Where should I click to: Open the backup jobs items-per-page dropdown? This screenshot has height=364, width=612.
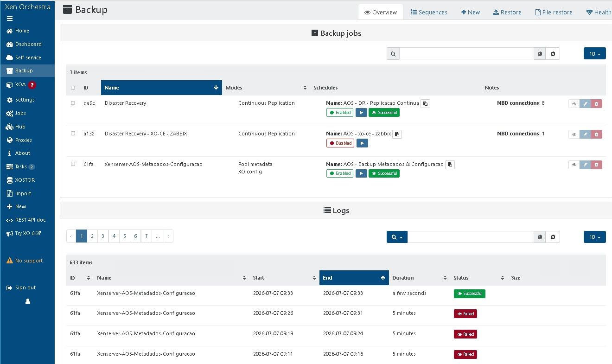coord(594,54)
